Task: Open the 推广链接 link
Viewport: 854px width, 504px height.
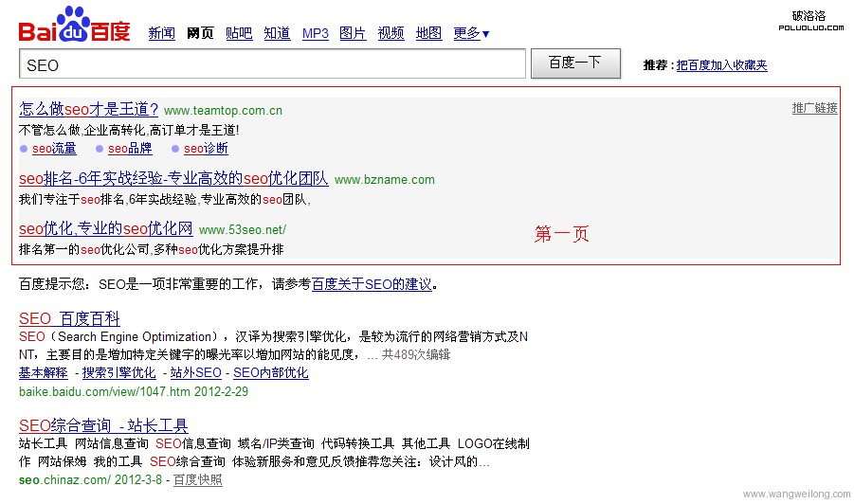Action: 814,108
